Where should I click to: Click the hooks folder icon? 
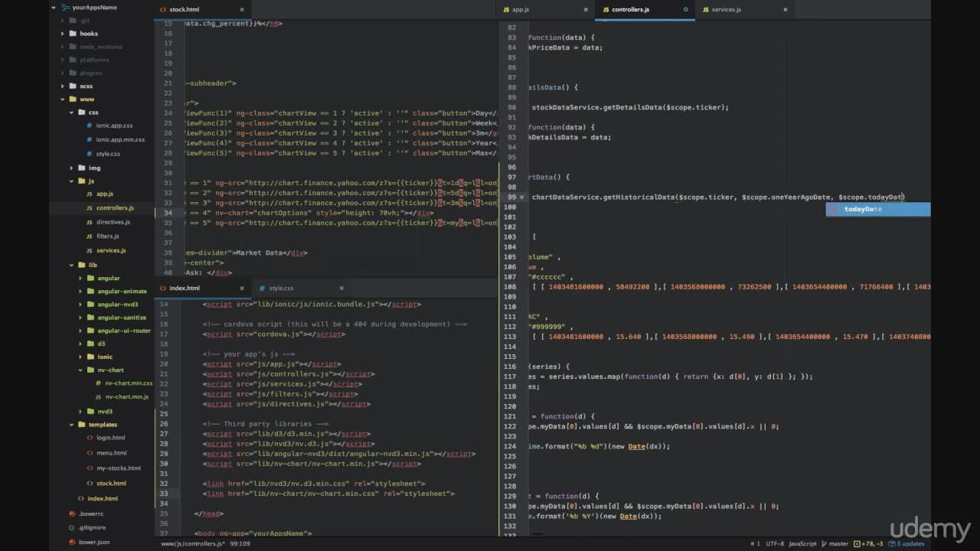[73, 34]
